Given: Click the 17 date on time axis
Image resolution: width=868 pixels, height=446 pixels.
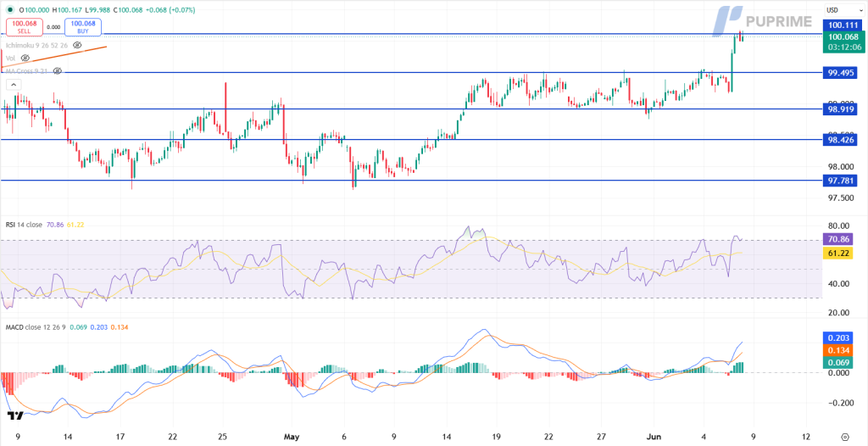Looking at the screenshot, I should point(119,436).
